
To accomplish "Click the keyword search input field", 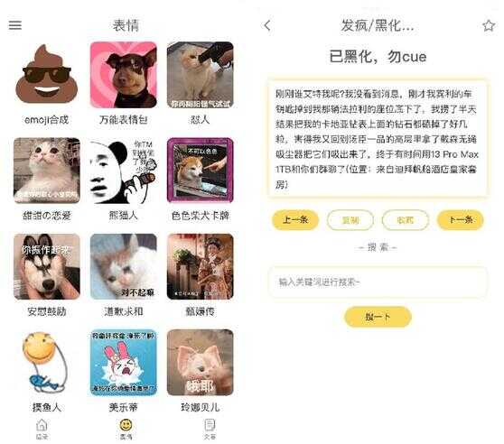I will coord(378,282).
